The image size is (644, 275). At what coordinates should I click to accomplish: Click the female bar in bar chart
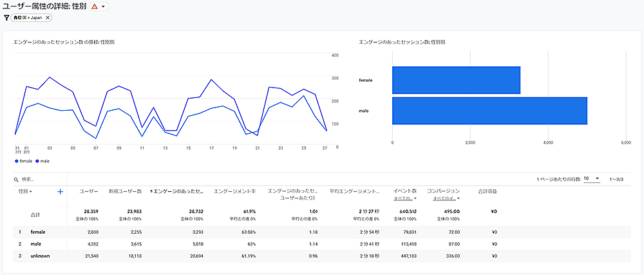455,81
